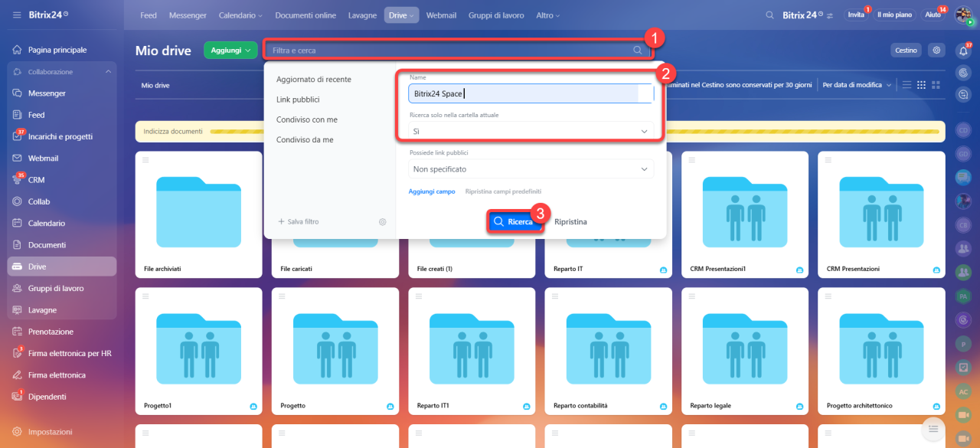Click the Invita button in header
Screen dimensions: 980x448
click(856, 15)
